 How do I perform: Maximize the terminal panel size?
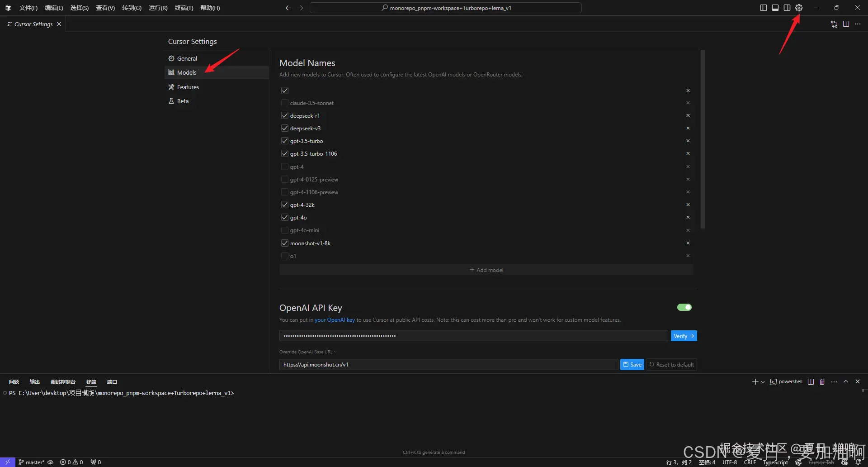tap(846, 382)
